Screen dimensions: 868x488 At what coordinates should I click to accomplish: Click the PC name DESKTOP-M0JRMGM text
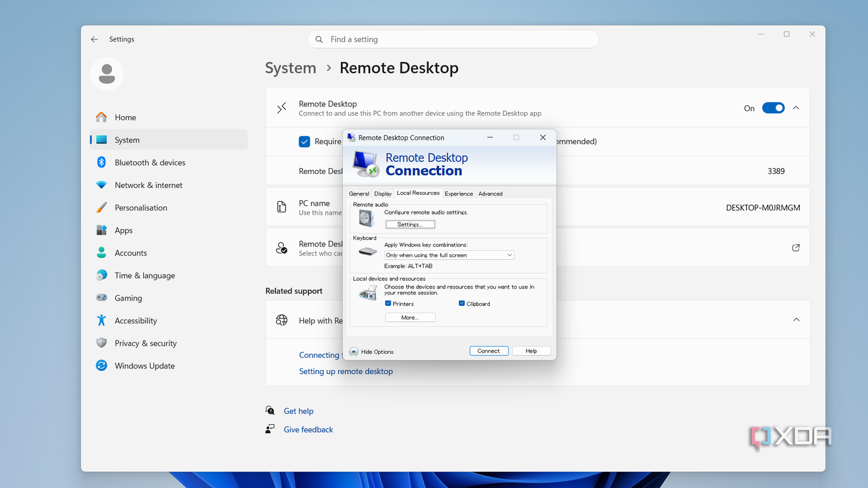[763, 208]
